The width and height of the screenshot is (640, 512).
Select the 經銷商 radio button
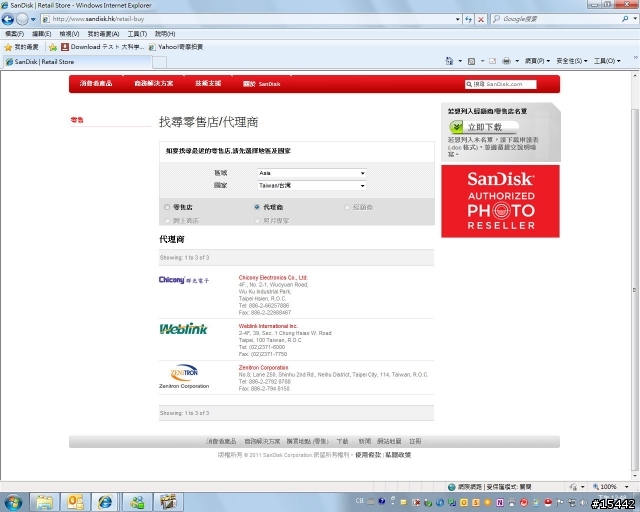347,207
